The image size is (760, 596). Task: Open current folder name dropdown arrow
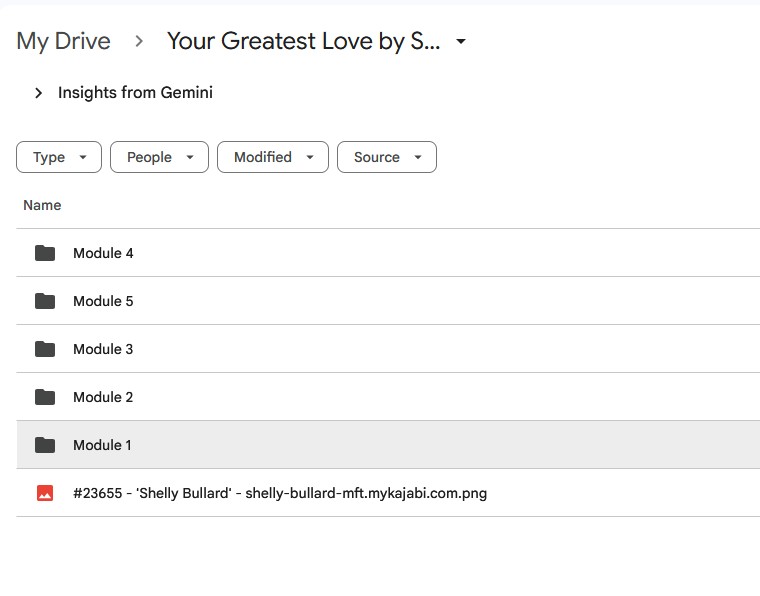461,42
